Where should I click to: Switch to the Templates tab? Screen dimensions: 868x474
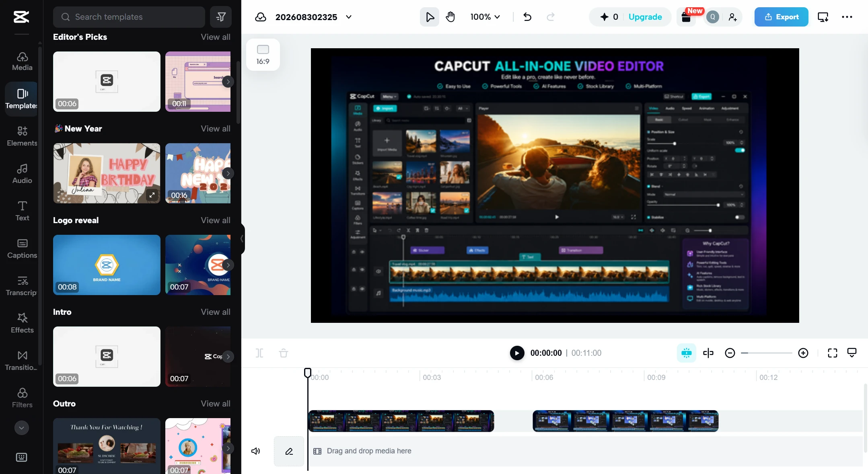[x=22, y=99]
